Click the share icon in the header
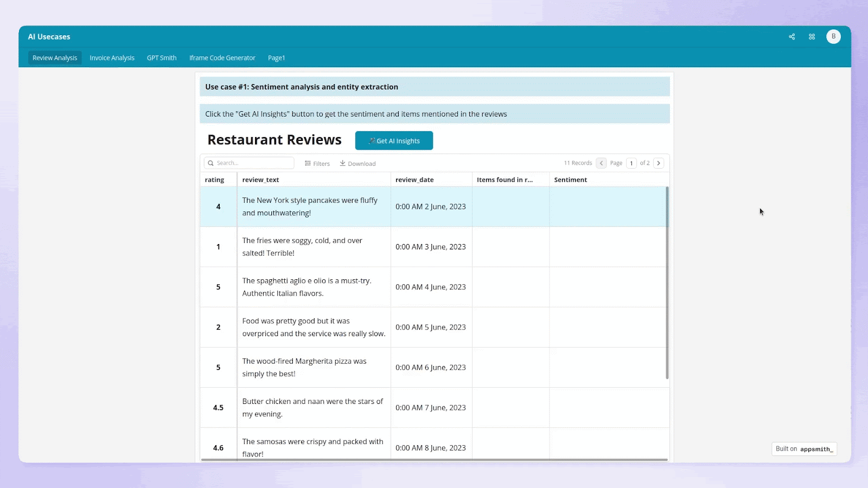Viewport: 868px width, 488px height. pyautogui.click(x=792, y=36)
